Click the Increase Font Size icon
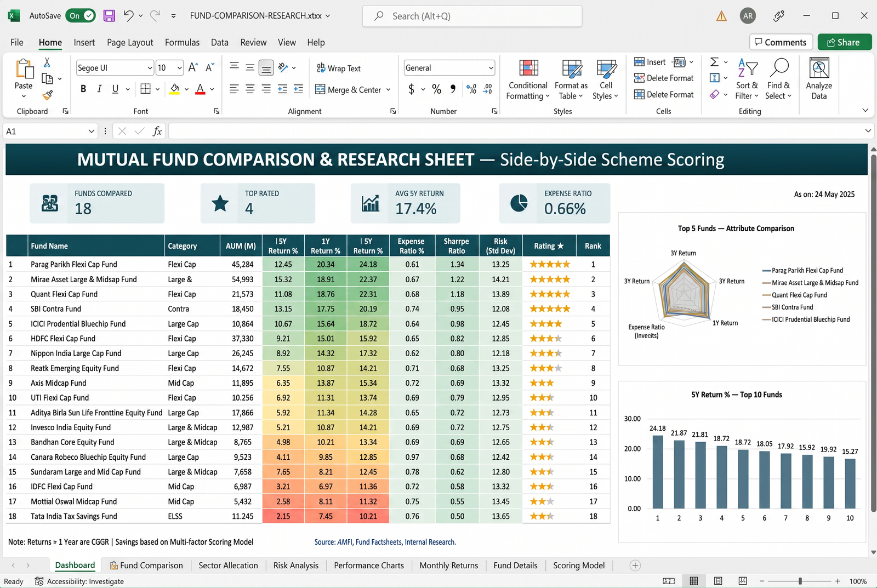Viewport: 877px width, 588px height. coord(193,67)
